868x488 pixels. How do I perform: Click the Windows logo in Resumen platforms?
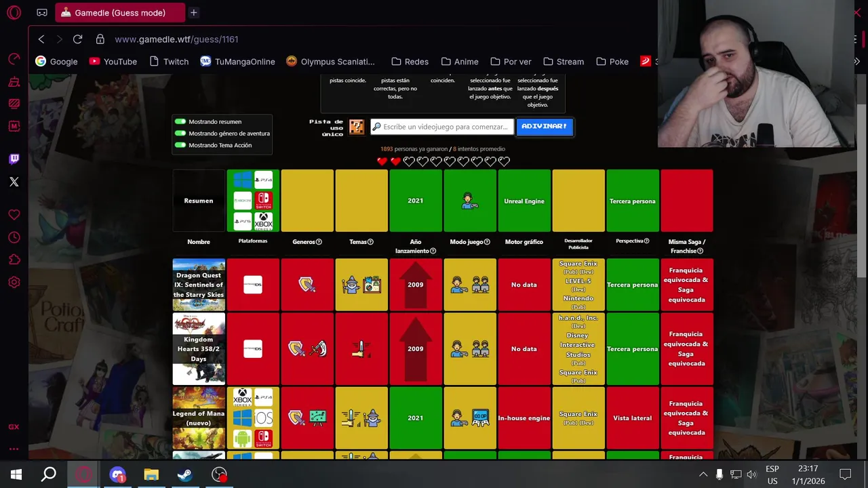coord(242,180)
